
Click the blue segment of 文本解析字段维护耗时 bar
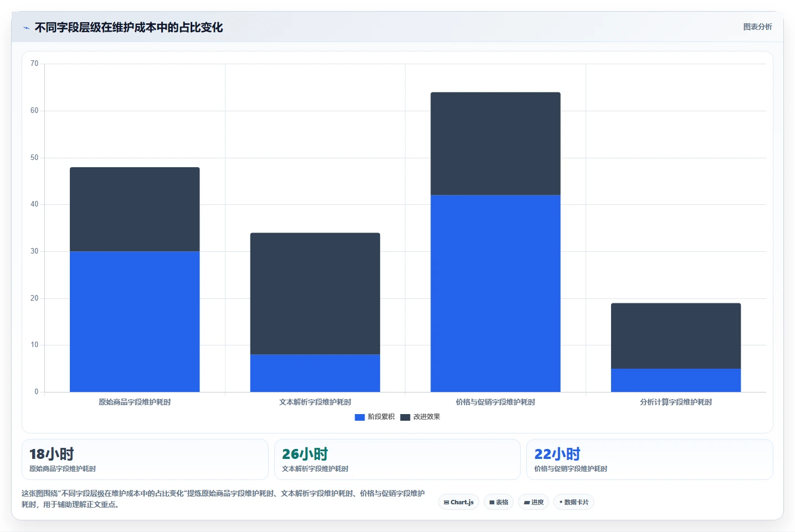(315, 373)
